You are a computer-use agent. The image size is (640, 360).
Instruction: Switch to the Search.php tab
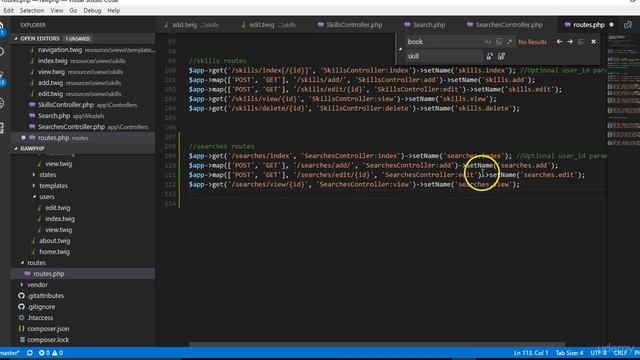coord(424,25)
